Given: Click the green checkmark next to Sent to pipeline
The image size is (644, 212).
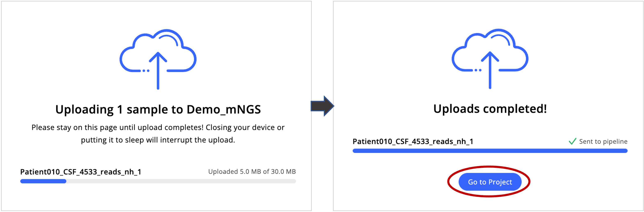Looking at the screenshot, I should coord(572,141).
